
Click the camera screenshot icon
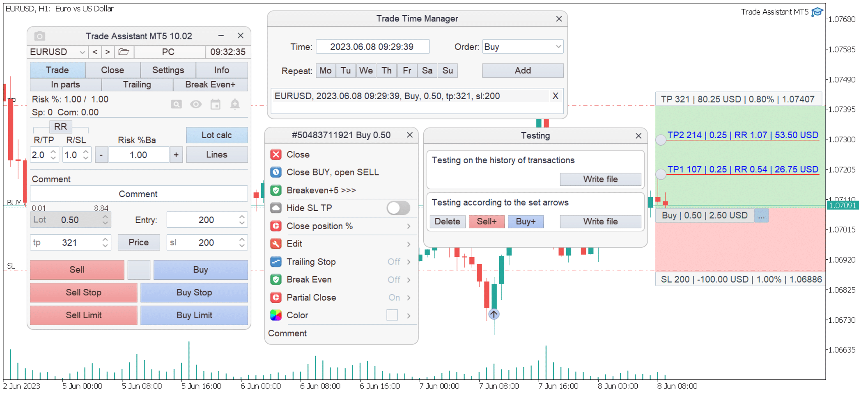(x=39, y=36)
